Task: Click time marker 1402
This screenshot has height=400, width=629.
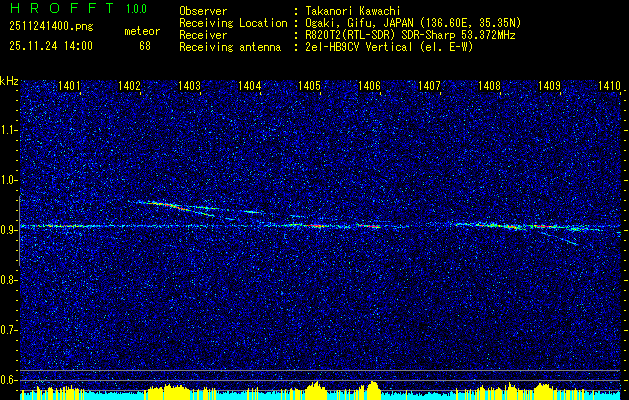Action: 129,85
